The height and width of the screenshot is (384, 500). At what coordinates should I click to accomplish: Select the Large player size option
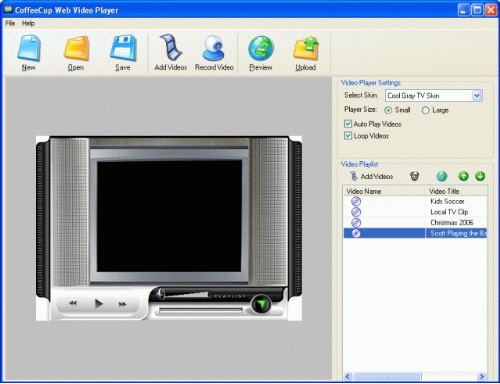[x=425, y=110]
